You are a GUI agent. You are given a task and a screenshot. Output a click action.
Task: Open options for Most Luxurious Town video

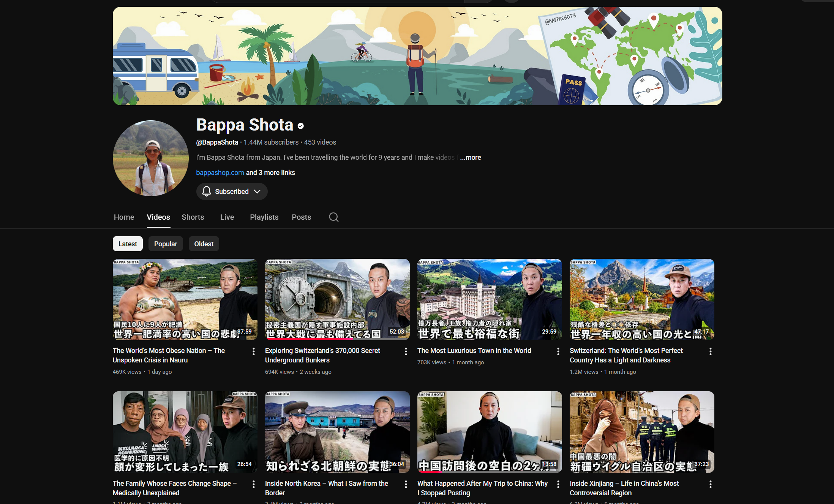pyautogui.click(x=558, y=351)
